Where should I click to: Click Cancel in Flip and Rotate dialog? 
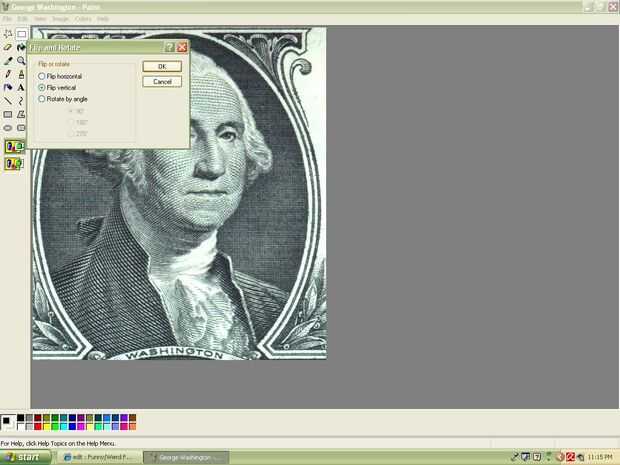[x=162, y=81]
